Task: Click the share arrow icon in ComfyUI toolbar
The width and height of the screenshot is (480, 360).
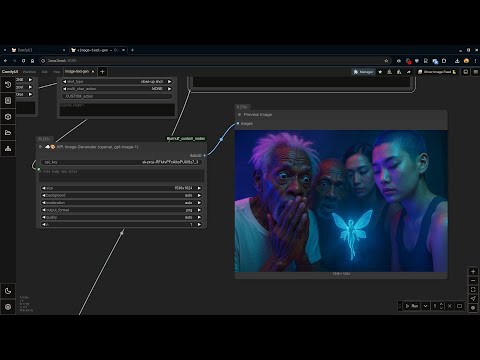Action: pyautogui.click(x=409, y=72)
